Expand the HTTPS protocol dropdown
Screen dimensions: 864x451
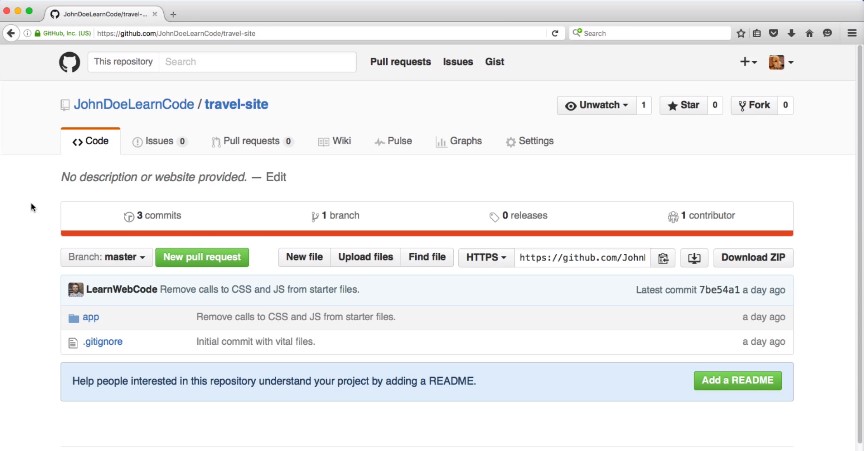(486, 257)
